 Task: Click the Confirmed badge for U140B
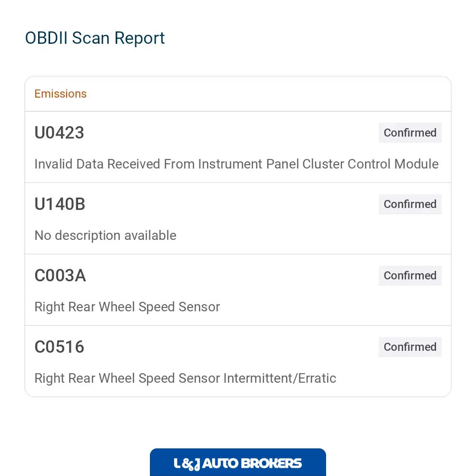pyautogui.click(x=410, y=204)
